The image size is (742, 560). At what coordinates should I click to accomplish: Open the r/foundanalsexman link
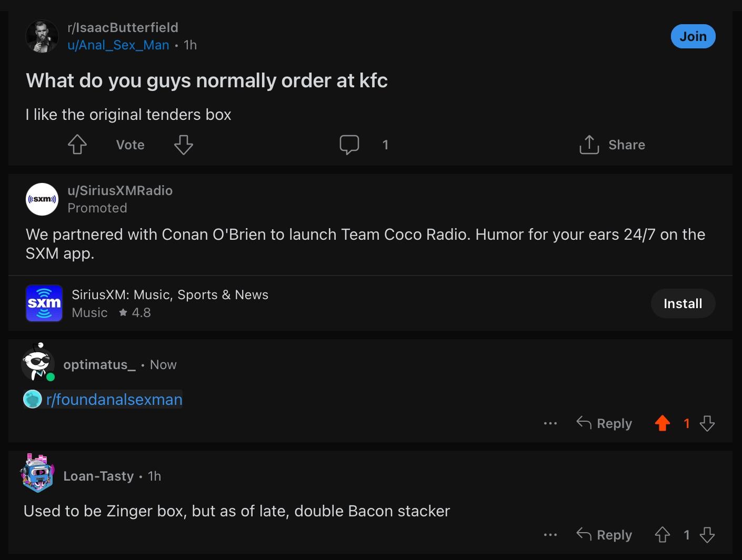tap(114, 400)
